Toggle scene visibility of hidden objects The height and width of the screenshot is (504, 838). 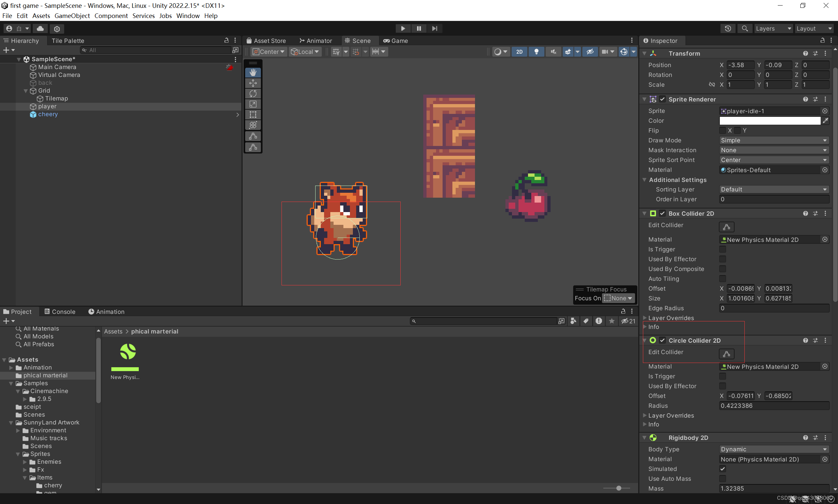[x=590, y=52]
